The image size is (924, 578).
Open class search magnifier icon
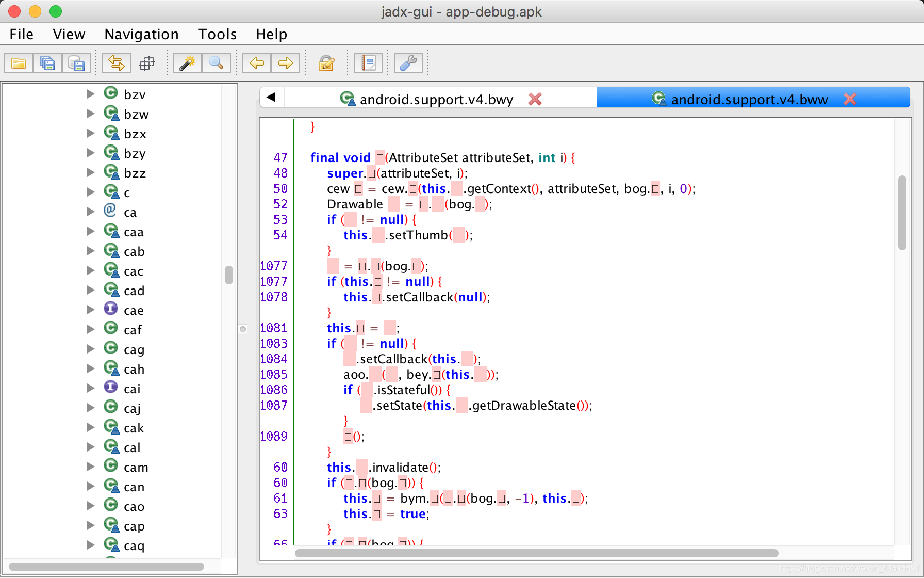pos(216,63)
